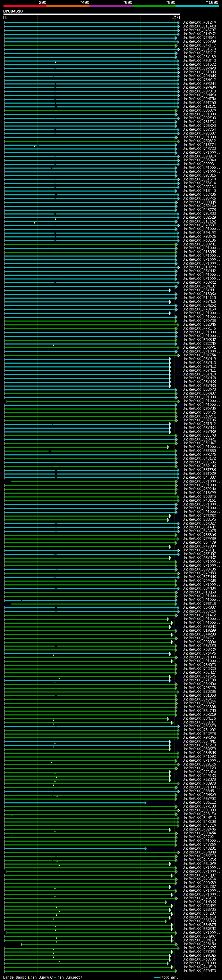222x980 pixels.
Task: Select label UniRef100_B0X754
Action: pyautogui.click(x=199, y=355)
